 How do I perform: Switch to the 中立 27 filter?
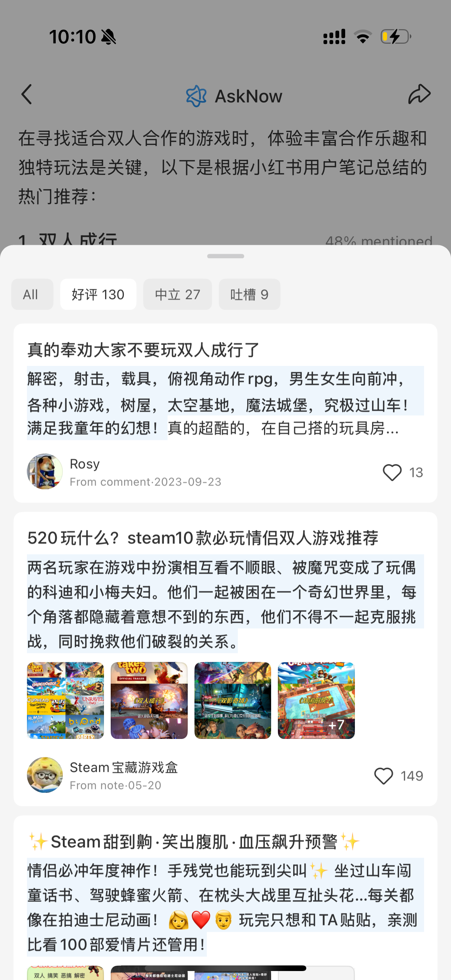pyautogui.click(x=177, y=294)
